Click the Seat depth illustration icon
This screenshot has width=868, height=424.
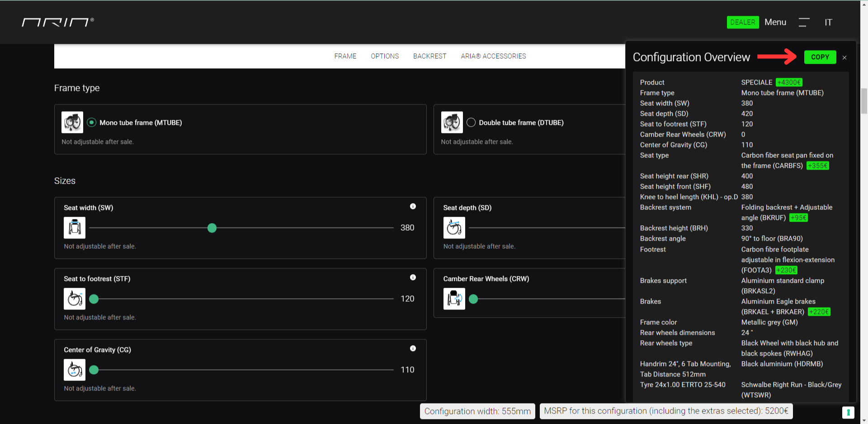pos(454,228)
